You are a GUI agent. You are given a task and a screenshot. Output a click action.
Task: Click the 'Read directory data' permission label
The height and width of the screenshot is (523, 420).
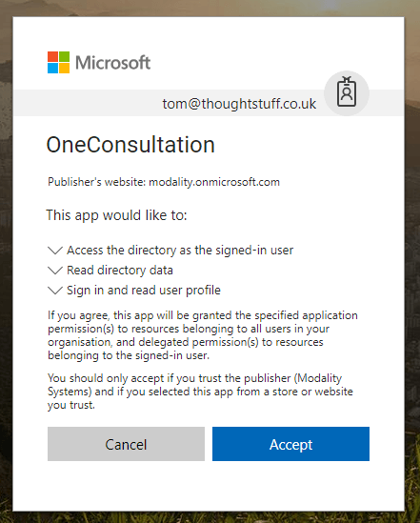pyautogui.click(x=120, y=271)
